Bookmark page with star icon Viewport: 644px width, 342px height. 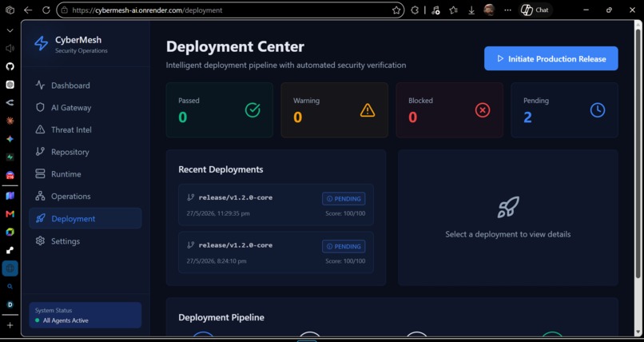point(396,10)
